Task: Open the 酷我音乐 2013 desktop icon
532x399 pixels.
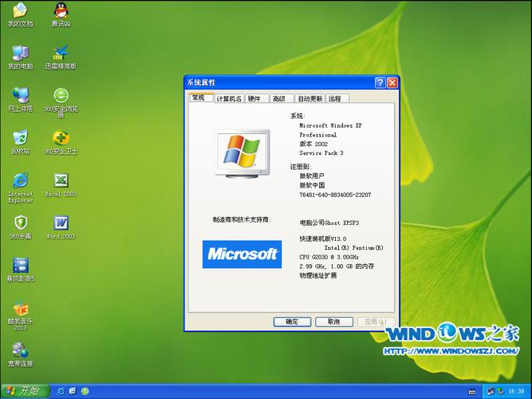Action: 20,309
